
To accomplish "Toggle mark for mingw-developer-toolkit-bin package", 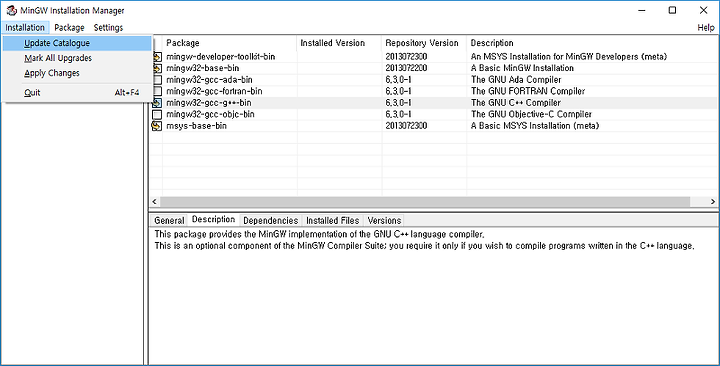I will tap(157, 57).
